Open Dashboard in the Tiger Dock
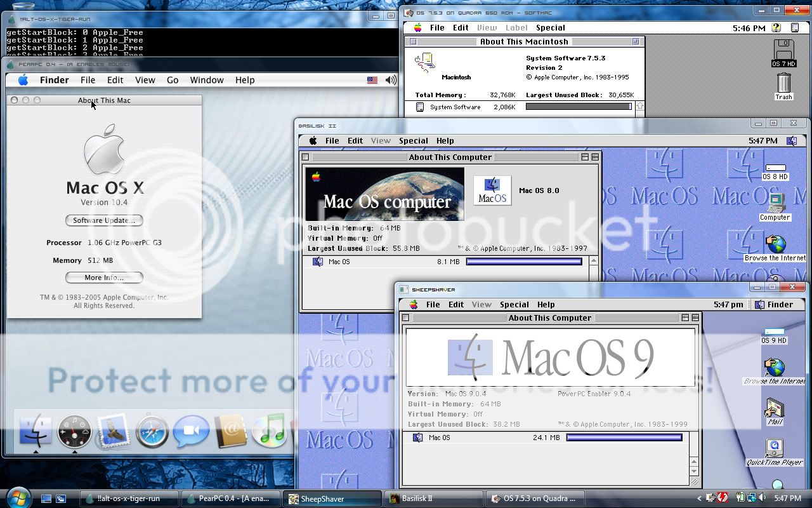 74,431
